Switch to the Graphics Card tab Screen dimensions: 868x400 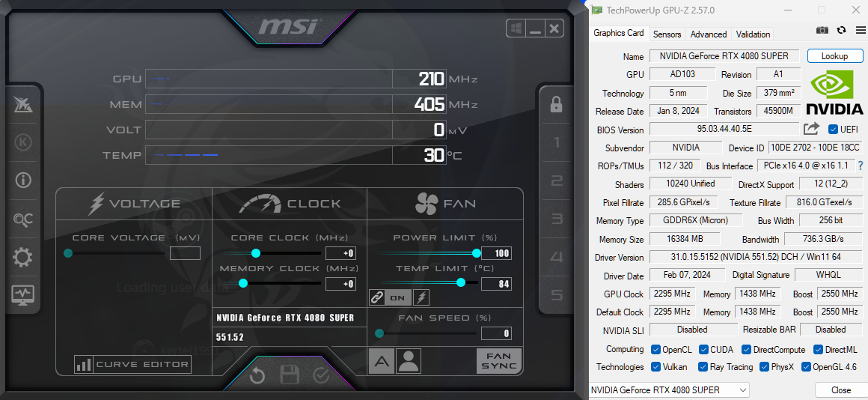pos(619,33)
